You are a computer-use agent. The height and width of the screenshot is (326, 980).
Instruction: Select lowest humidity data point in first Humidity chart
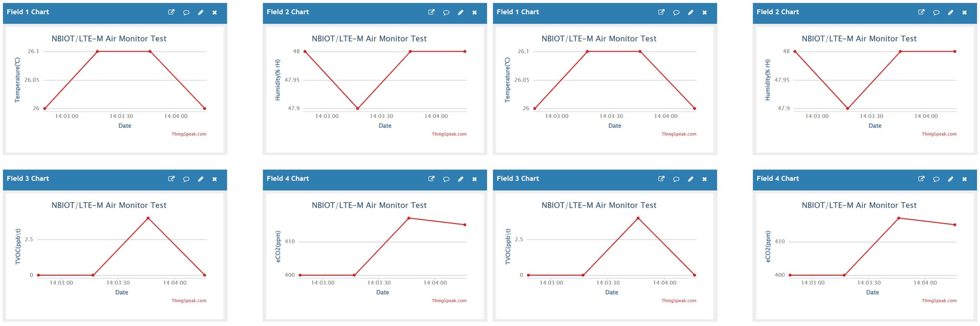[358, 108]
